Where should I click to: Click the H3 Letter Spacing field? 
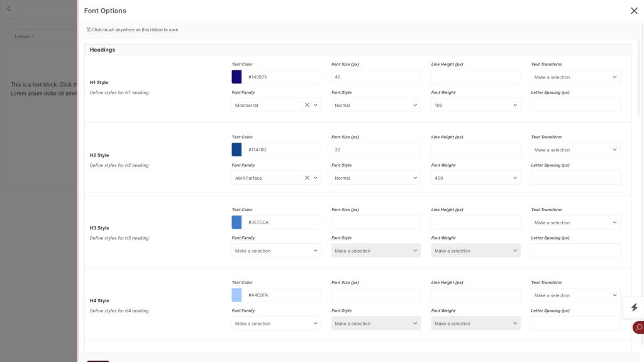575,251
